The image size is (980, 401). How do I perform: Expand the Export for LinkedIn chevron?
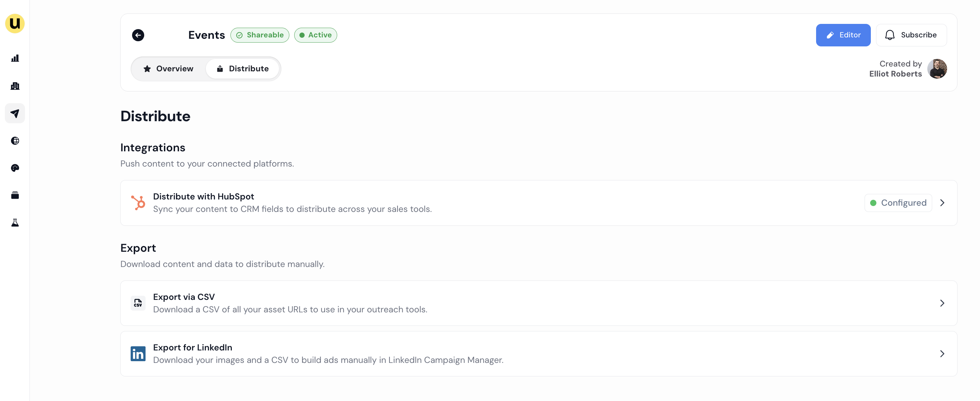click(x=942, y=354)
